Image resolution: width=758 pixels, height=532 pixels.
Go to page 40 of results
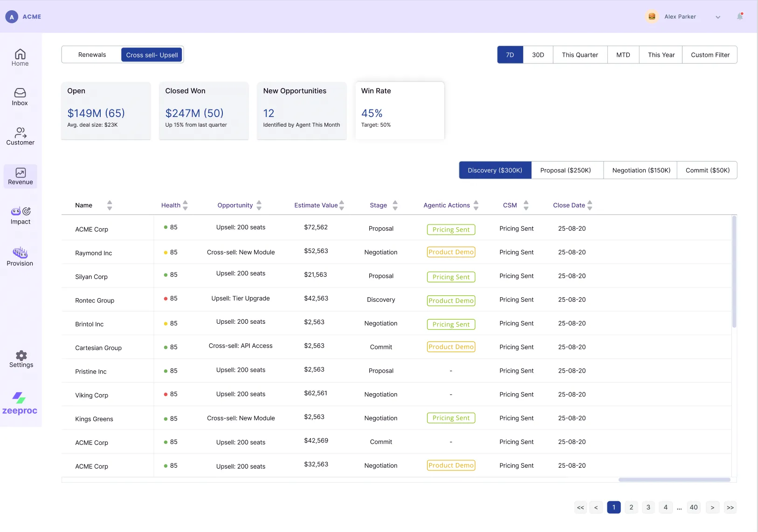pyautogui.click(x=693, y=507)
